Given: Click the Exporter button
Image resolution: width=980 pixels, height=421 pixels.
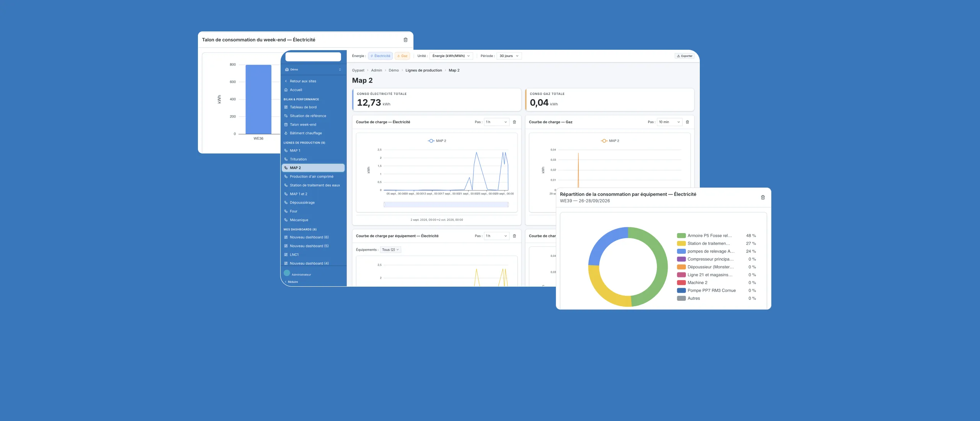Looking at the screenshot, I should point(684,56).
